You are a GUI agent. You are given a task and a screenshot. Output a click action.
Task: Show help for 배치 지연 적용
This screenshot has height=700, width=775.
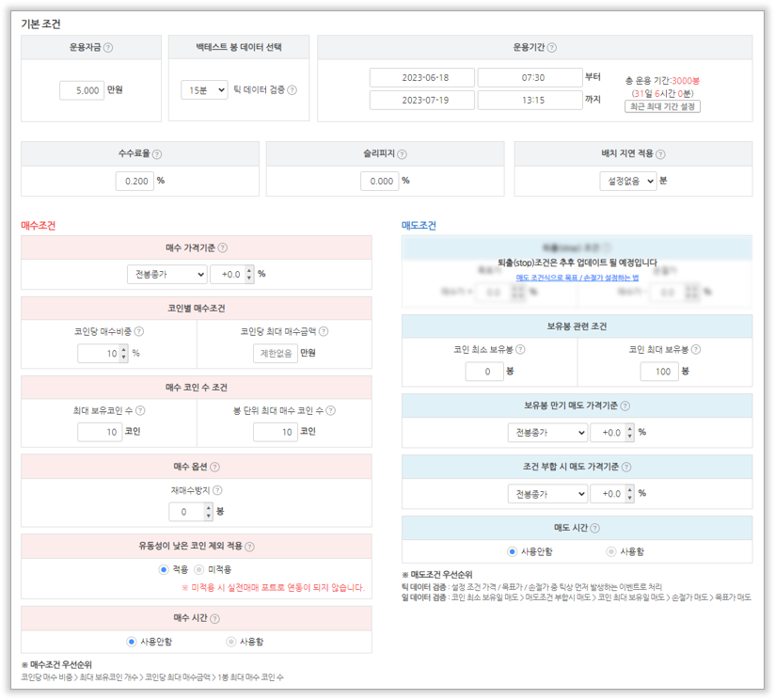[661, 154]
